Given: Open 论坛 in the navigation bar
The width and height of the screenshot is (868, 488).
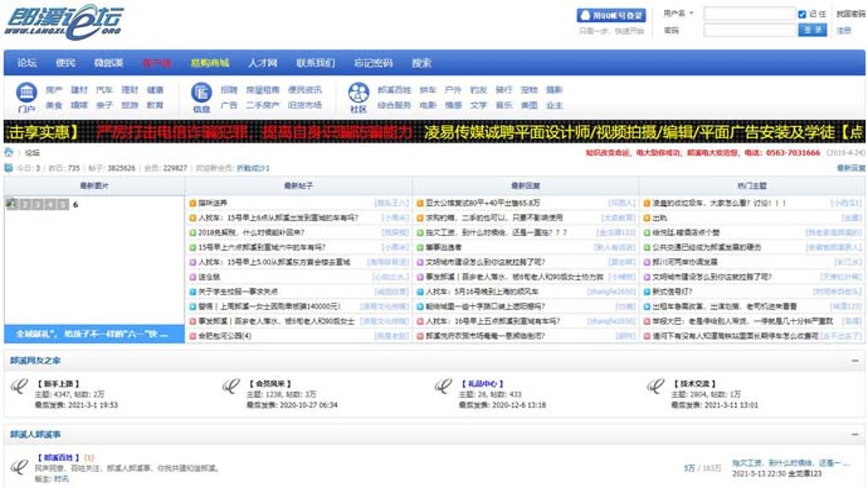Looking at the screenshot, I should point(27,63).
